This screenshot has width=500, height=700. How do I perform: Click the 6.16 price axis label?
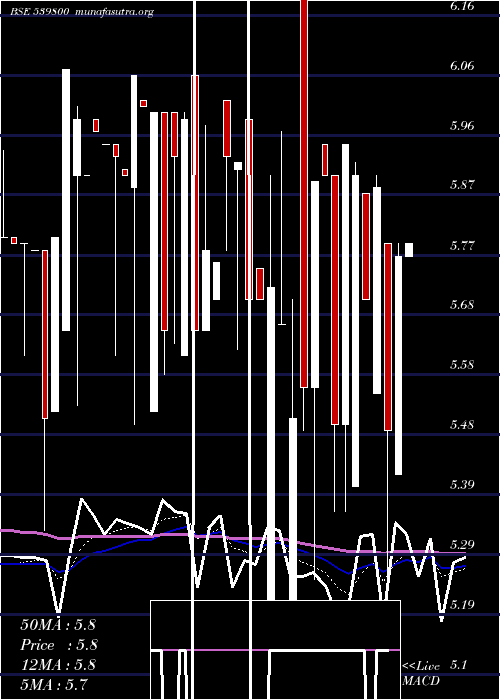pyautogui.click(x=462, y=6)
